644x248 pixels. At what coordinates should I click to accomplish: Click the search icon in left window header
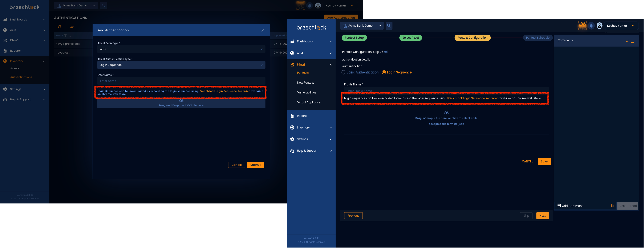click(x=104, y=5)
